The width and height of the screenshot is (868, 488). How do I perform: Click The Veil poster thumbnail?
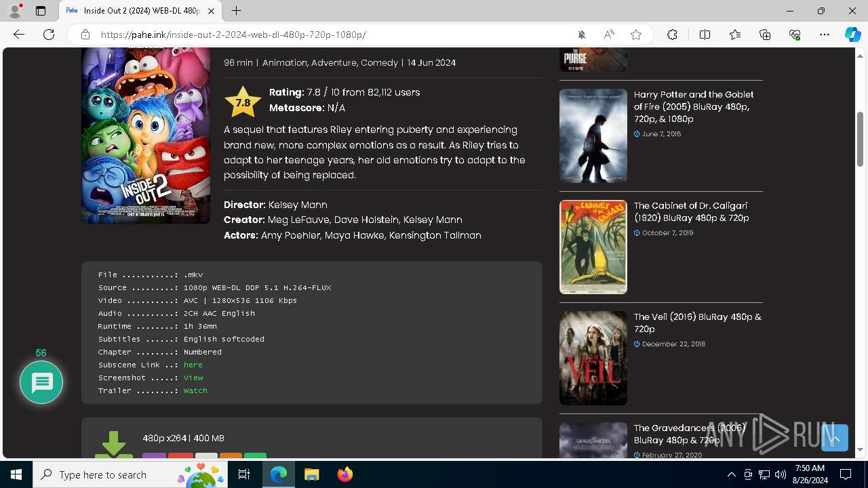click(593, 358)
